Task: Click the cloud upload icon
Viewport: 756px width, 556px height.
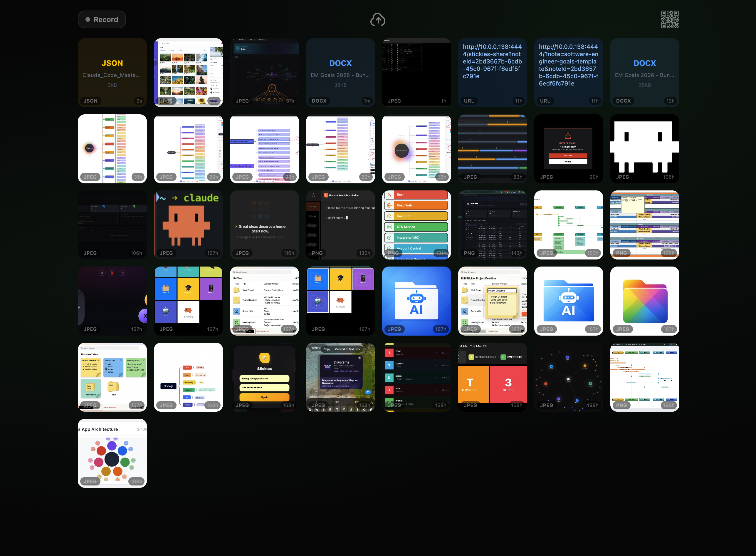Action: click(x=378, y=19)
